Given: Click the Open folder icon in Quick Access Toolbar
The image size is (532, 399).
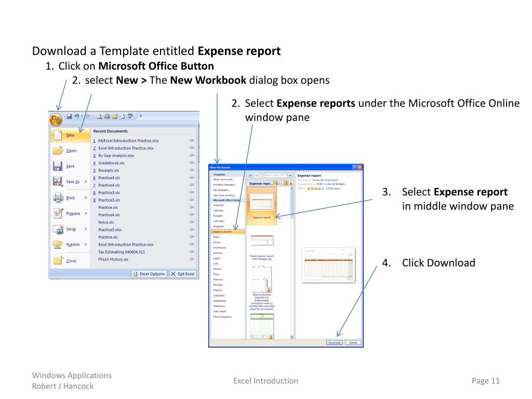Looking at the screenshot, I should click(x=115, y=116).
